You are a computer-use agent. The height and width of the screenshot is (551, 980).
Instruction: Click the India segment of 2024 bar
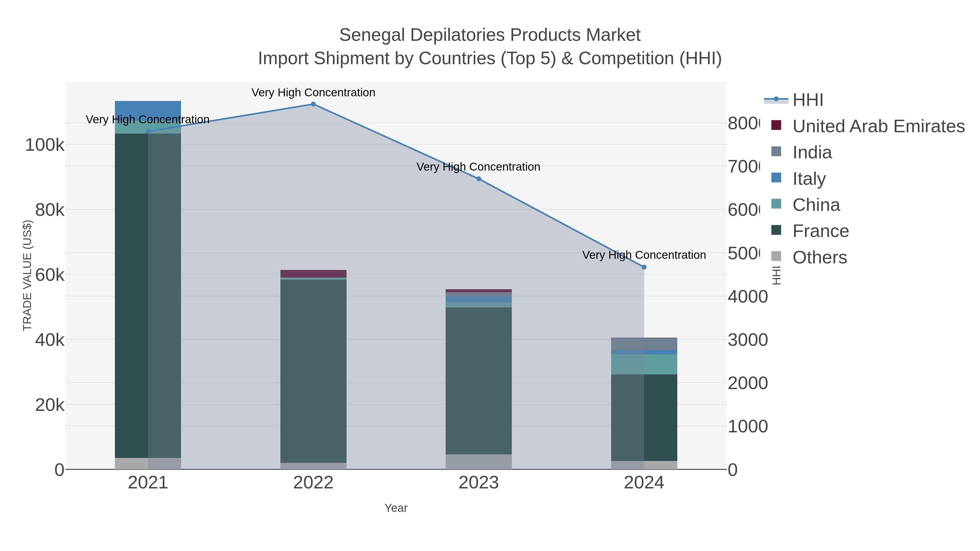click(x=644, y=344)
